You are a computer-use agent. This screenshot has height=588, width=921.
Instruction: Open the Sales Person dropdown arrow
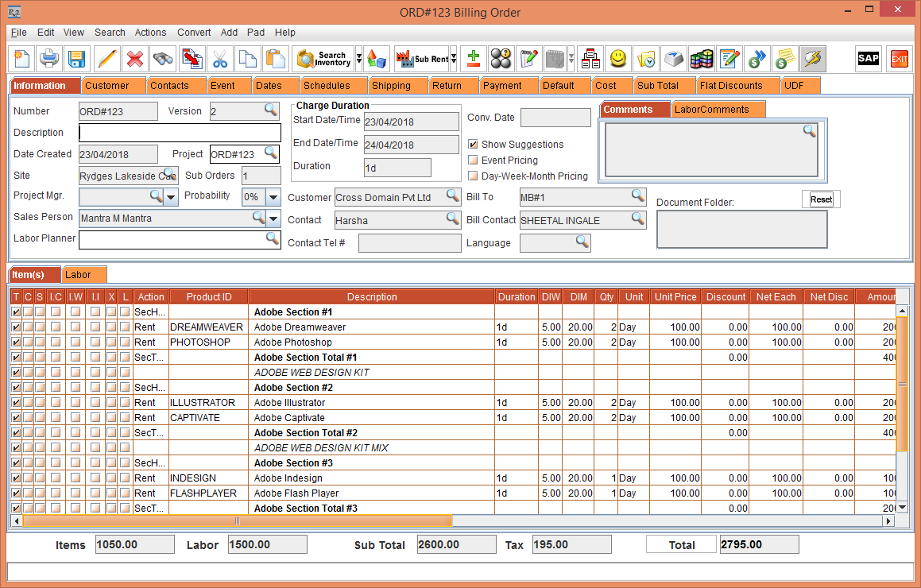pos(273,219)
